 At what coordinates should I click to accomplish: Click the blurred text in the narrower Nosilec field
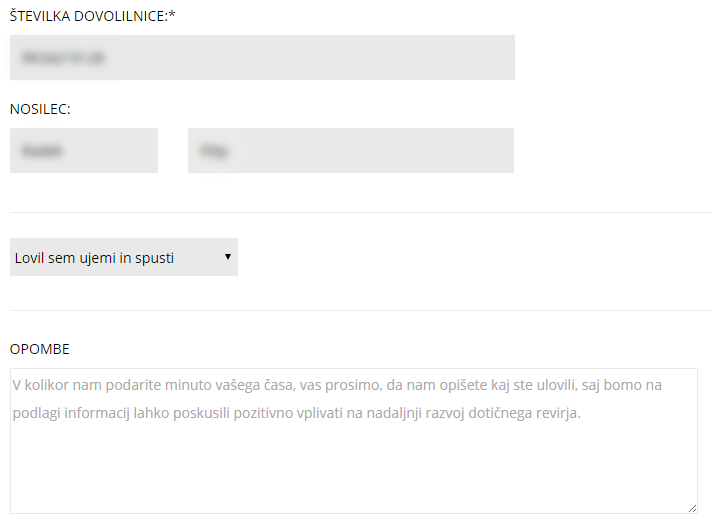[x=42, y=150]
